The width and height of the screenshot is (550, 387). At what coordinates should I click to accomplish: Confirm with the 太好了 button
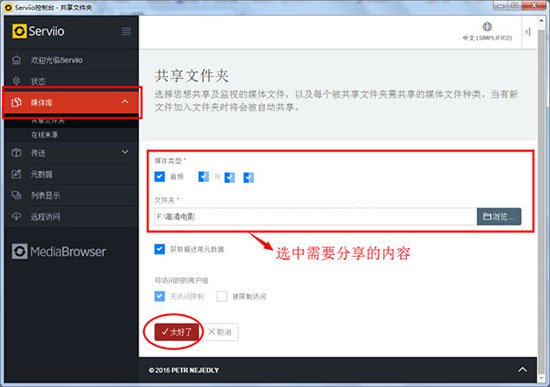pyautogui.click(x=177, y=332)
